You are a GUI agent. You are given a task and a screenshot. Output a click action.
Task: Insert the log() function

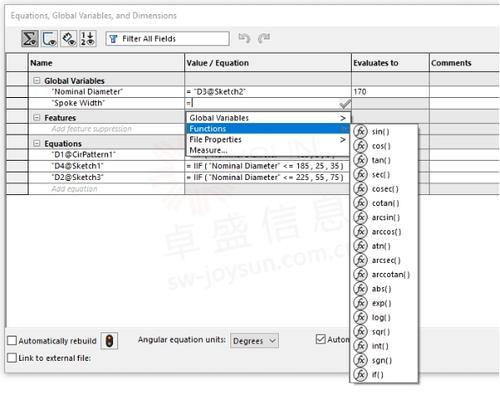click(x=385, y=318)
